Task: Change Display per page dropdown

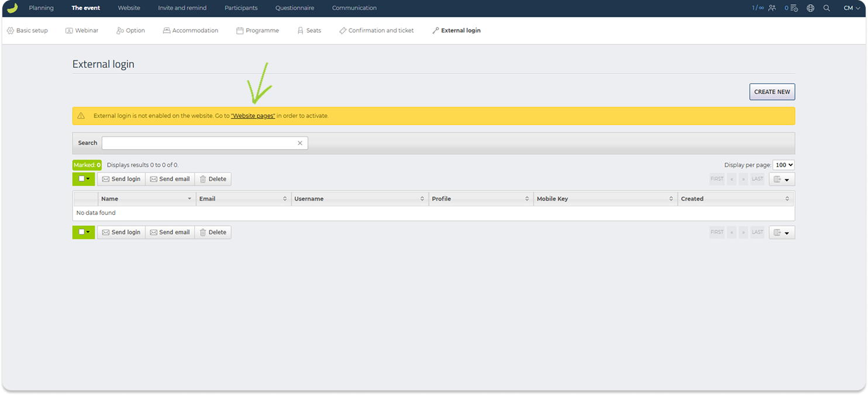Action: 783,165
